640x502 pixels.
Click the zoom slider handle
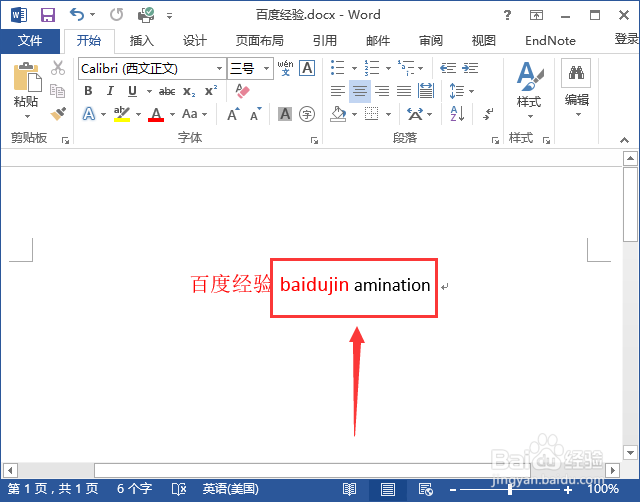[x=510, y=489]
